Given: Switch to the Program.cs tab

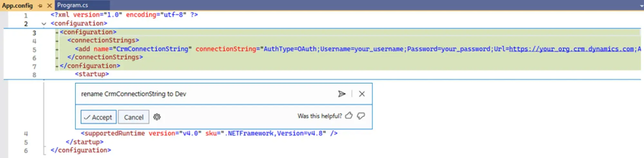Looking at the screenshot, I should [x=82, y=5].
